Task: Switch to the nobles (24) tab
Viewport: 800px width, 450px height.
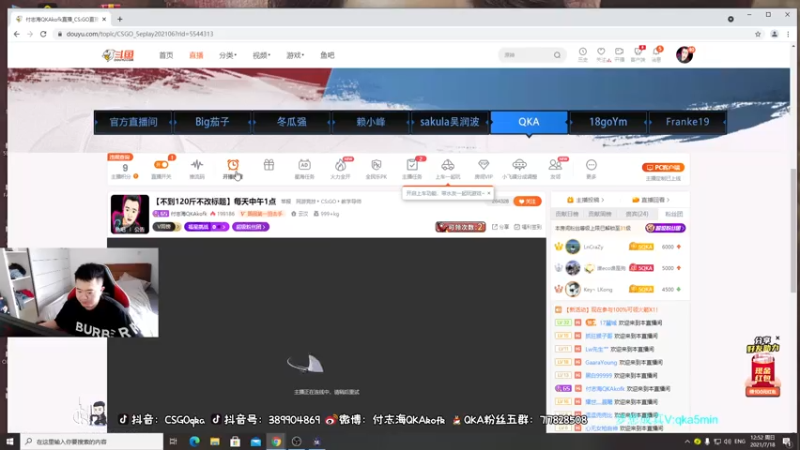Action: coord(637,214)
